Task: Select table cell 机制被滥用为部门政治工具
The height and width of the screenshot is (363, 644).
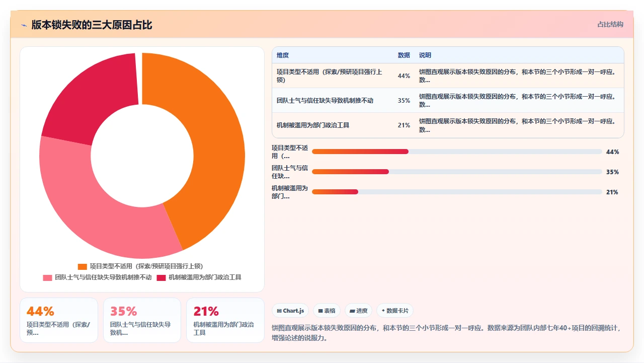Action: coord(332,125)
